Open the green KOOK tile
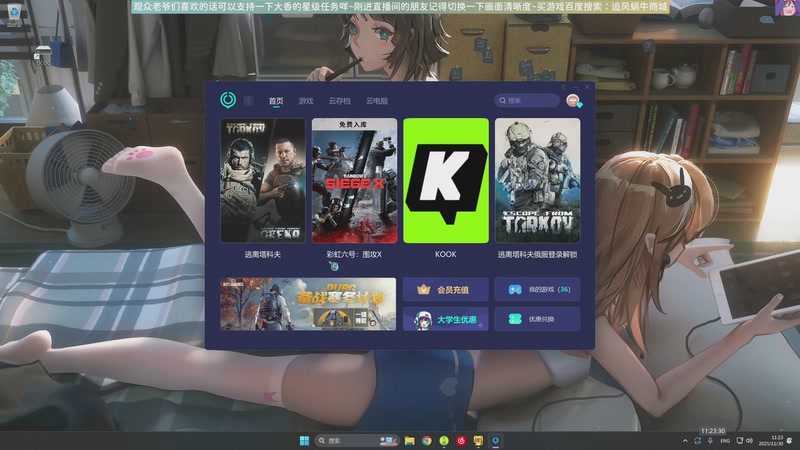Screen dimensions: 800x450 [x=446, y=181]
